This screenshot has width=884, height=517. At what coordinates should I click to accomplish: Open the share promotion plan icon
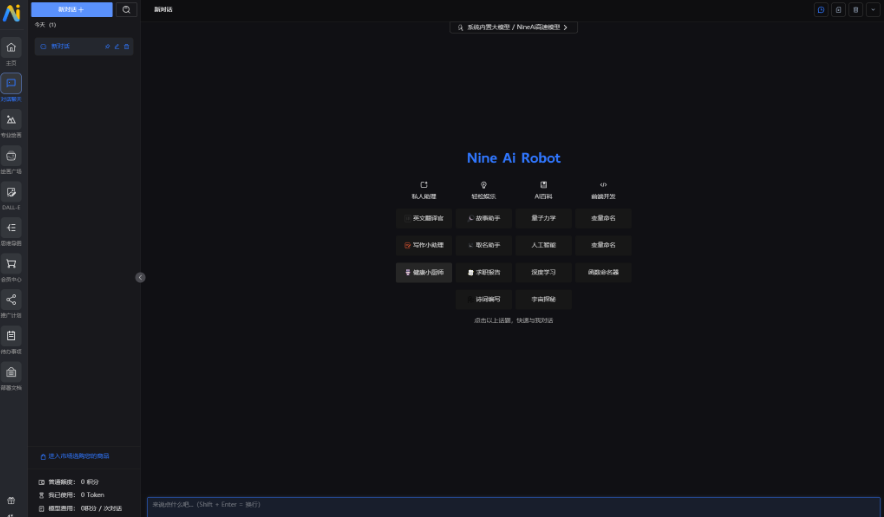(x=11, y=300)
